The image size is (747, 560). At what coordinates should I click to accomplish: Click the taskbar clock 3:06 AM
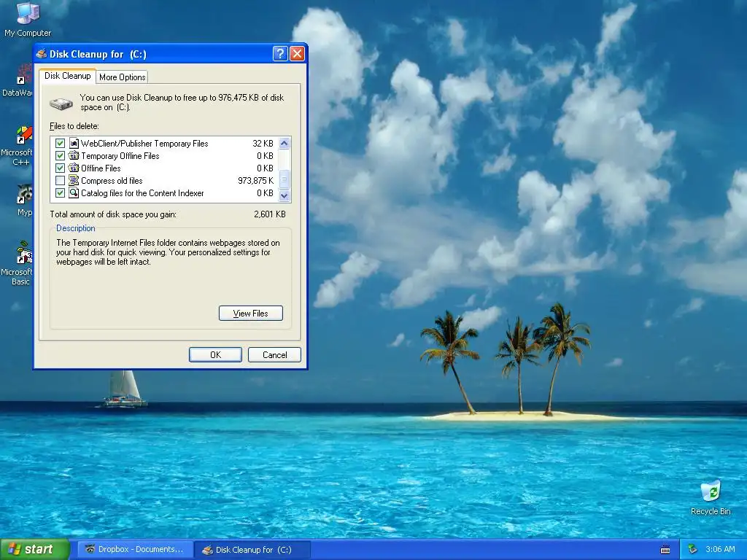[720, 550]
